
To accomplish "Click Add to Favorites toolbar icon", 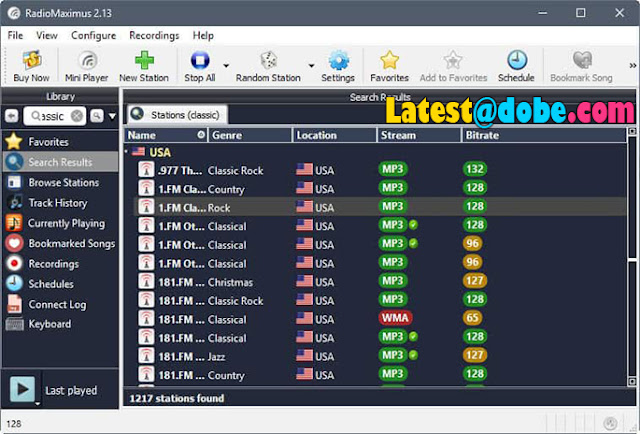I will [x=453, y=66].
